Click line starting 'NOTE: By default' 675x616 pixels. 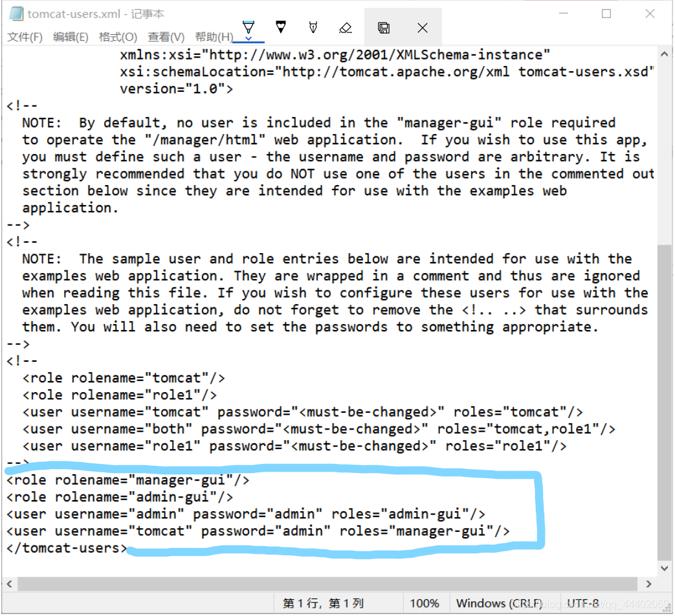click(318, 123)
